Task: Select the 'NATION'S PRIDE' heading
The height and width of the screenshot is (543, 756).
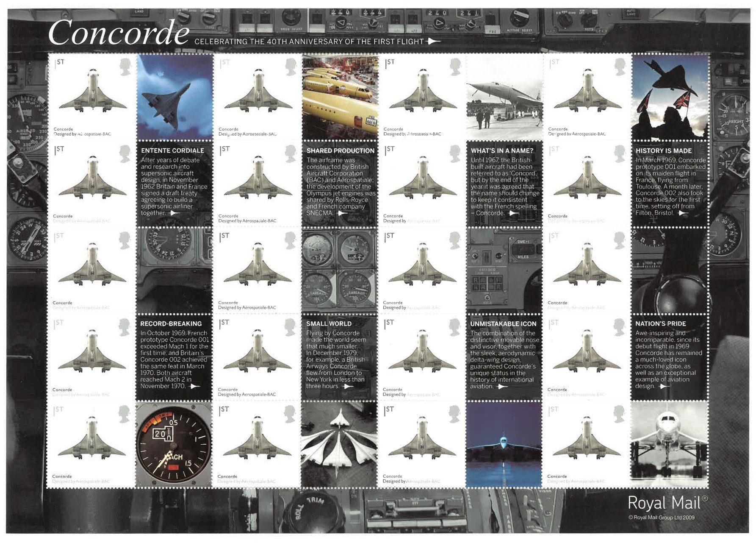Action: point(660,323)
